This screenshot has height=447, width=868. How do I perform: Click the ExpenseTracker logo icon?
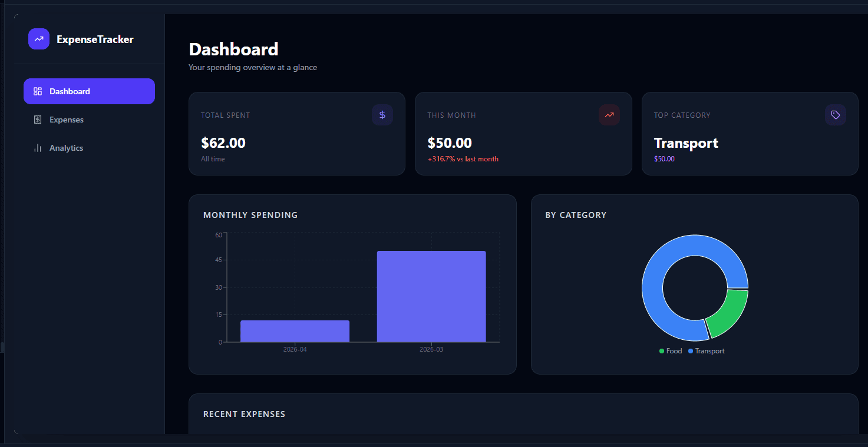pos(39,39)
